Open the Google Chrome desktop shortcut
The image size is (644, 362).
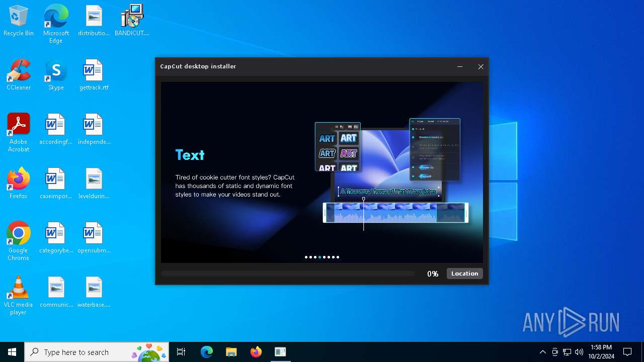19,242
